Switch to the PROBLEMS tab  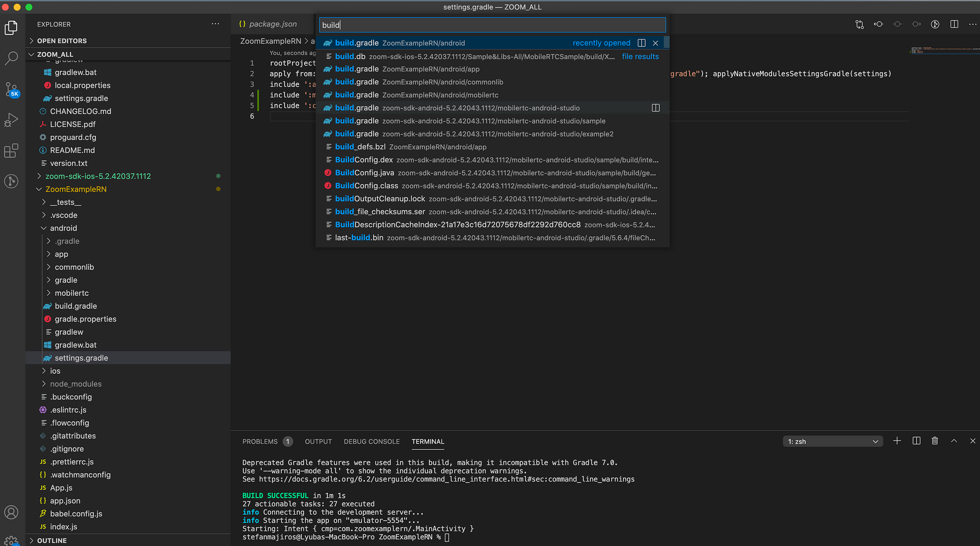(260, 441)
